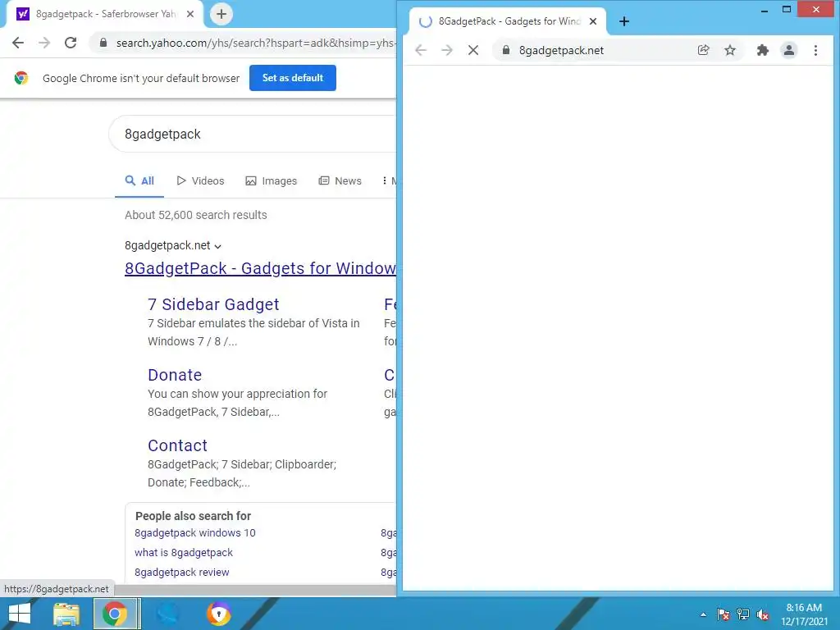The image size is (840, 630).
Task: Click the muted volume icon in system tray
Action: click(763, 614)
